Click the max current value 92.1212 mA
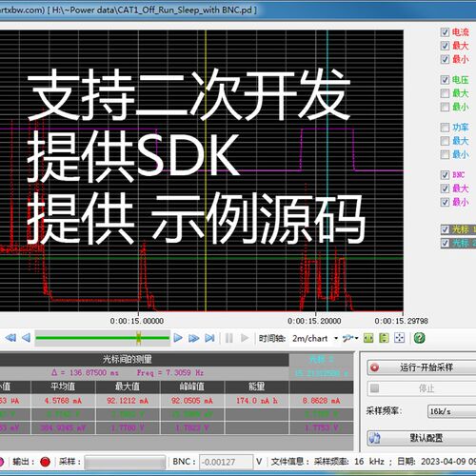 click(128, 401)
